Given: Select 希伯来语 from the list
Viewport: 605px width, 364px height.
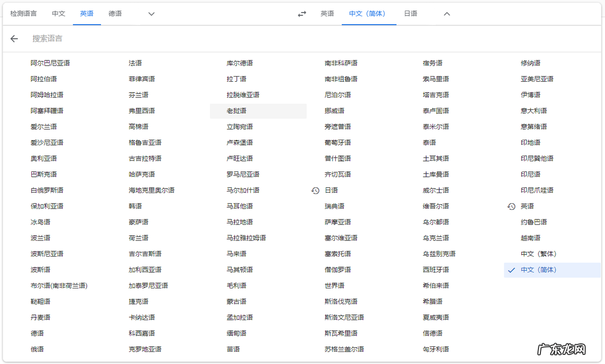Looking at the screenshot, I should pyautogui.click(x=435, y=285).
